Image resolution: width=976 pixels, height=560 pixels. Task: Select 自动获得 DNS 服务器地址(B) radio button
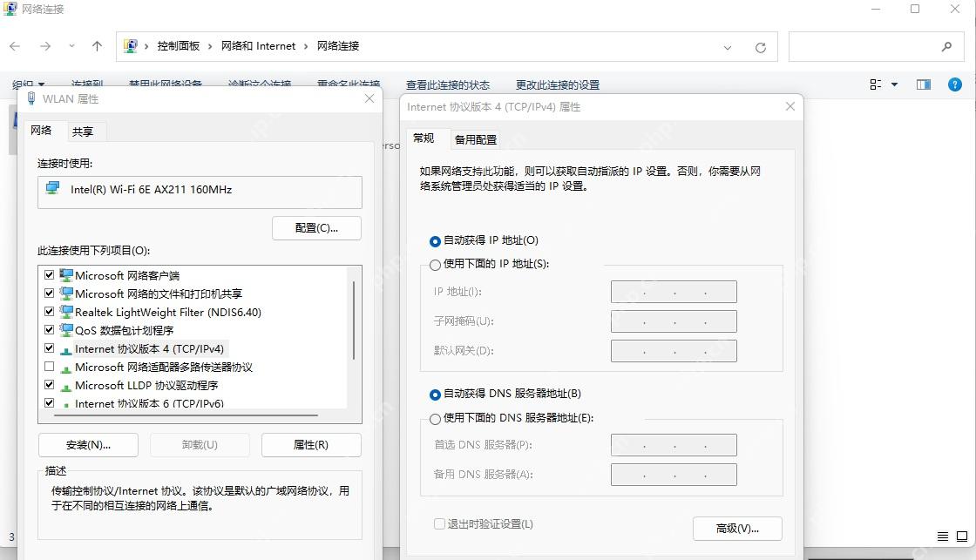click(435, 395)
